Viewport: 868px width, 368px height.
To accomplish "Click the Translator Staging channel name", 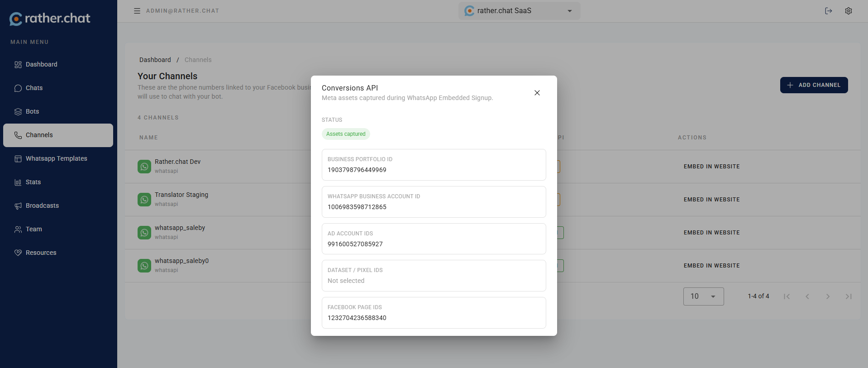I will [x=181, y=195].
